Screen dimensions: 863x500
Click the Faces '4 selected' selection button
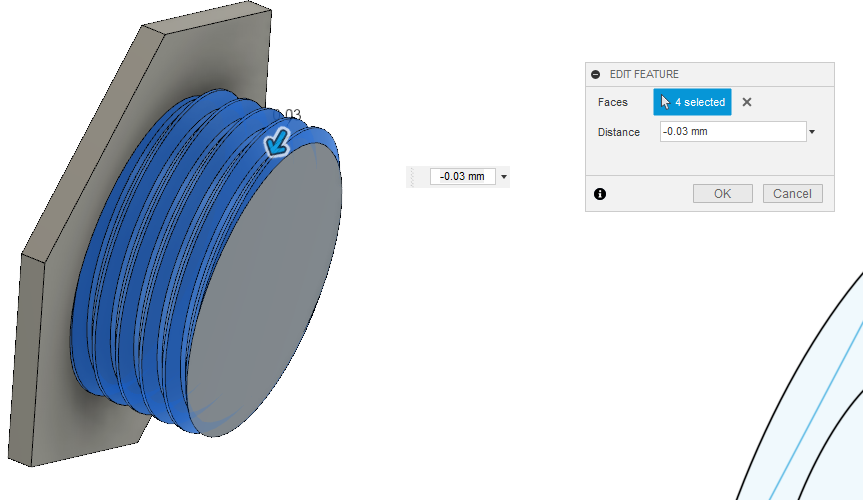[692, 102]
